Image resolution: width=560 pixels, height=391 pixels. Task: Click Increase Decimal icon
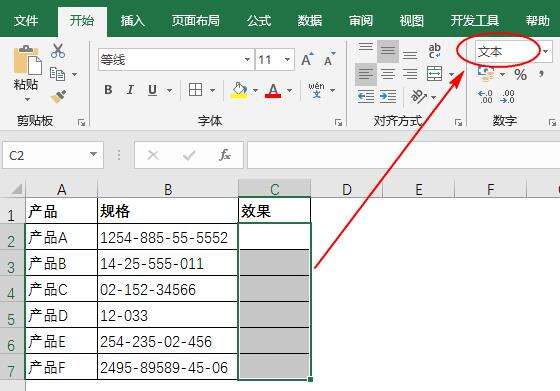(x=485, y=96)
